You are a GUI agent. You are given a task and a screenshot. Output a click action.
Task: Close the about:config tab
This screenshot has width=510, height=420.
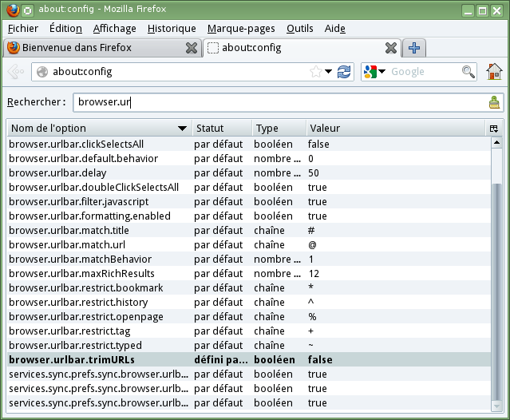point(390,48)
